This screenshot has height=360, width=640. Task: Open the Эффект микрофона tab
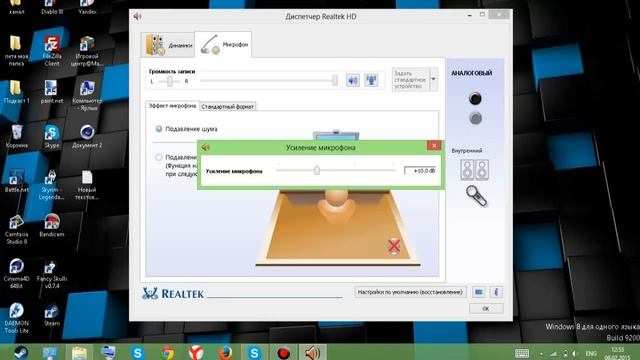(x=172, y=106)
